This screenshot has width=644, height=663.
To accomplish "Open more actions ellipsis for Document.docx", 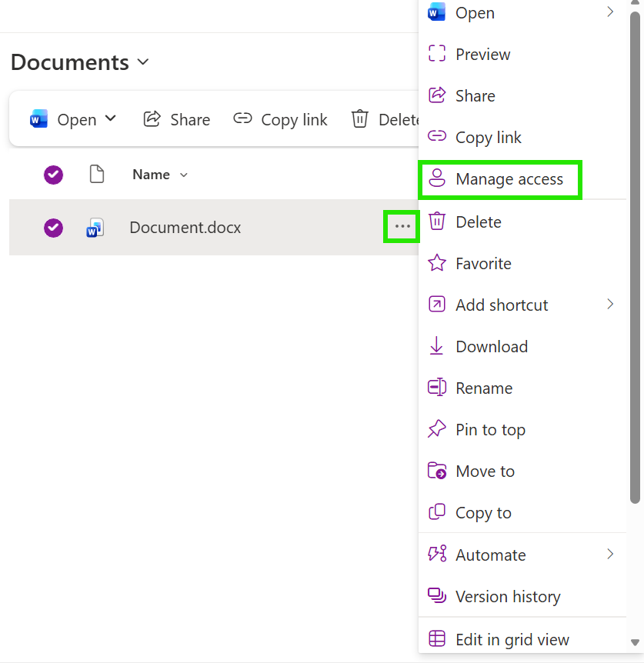I will tap(402, 226).
